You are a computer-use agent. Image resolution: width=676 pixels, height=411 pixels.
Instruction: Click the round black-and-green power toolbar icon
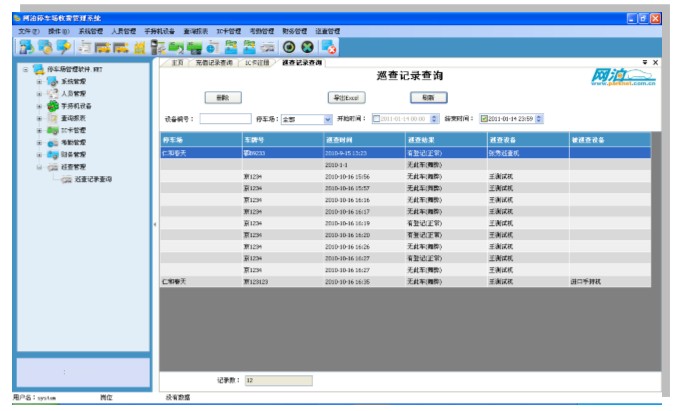coord(289,47)
